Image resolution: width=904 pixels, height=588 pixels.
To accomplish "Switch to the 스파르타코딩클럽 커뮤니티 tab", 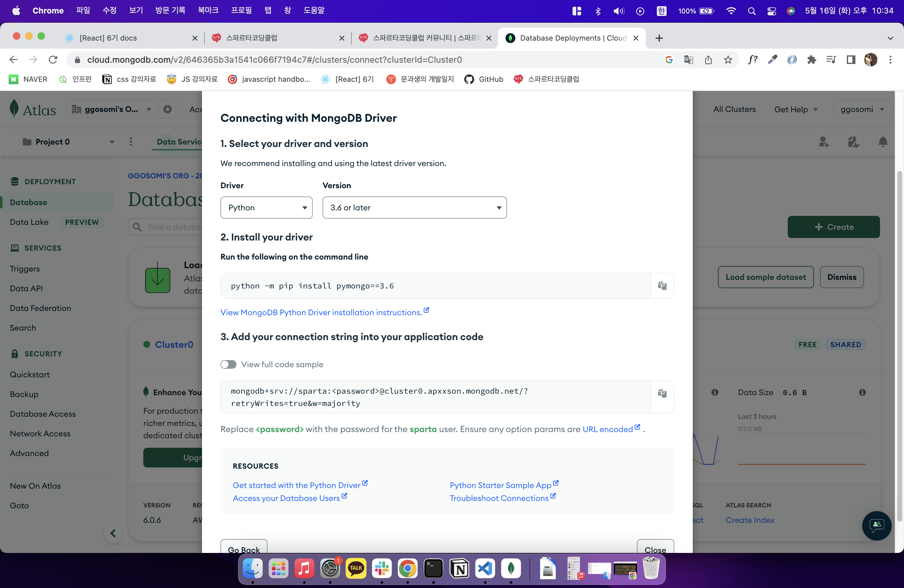I will tap(425, 38).
